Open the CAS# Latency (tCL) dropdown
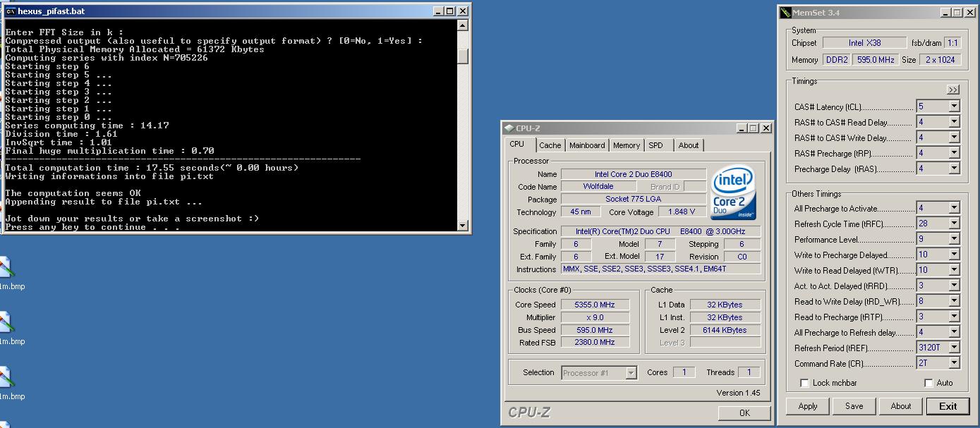Viewport: 980px width, 428px height. pos(954,106)
